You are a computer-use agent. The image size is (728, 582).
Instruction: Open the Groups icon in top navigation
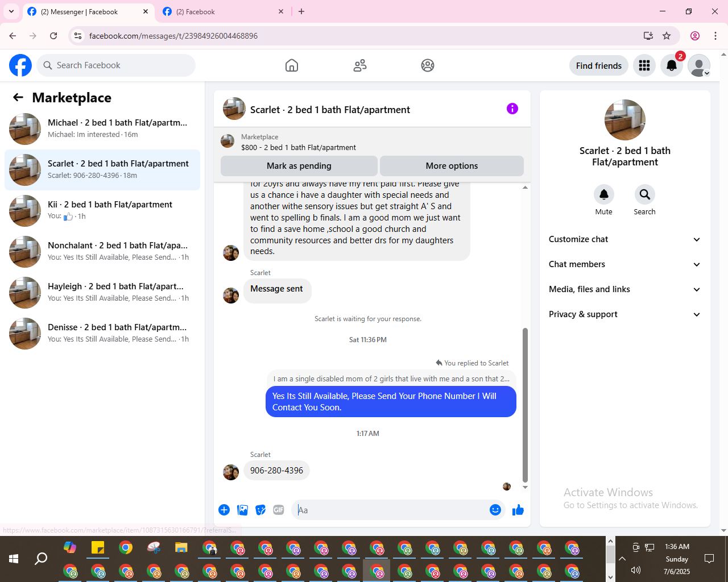click(428, 65)
